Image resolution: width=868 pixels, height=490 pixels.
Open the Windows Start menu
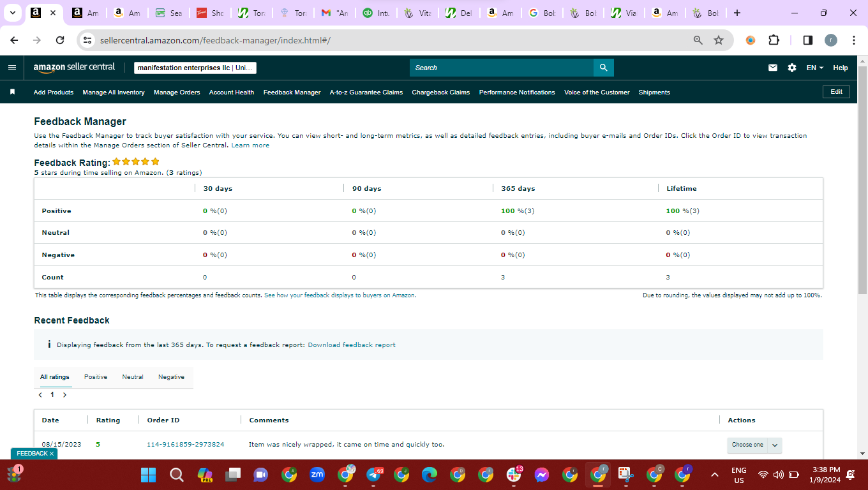pos(148,475)
